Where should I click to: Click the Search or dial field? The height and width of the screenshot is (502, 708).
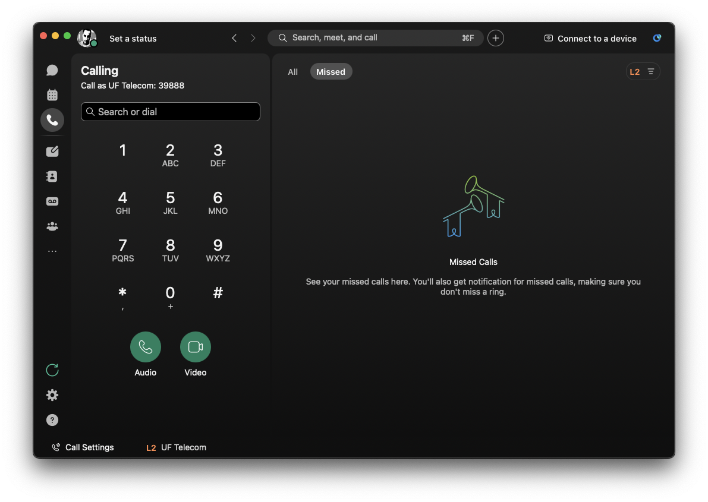coord(171,112)
